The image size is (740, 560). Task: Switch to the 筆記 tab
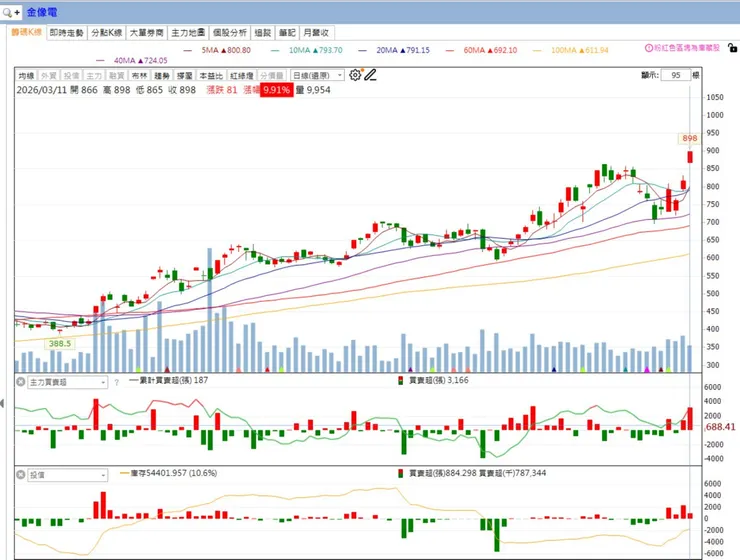point(287,33)
